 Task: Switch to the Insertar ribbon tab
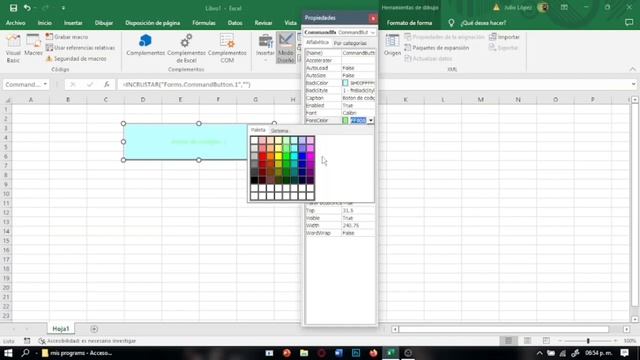tap(73, 23)
